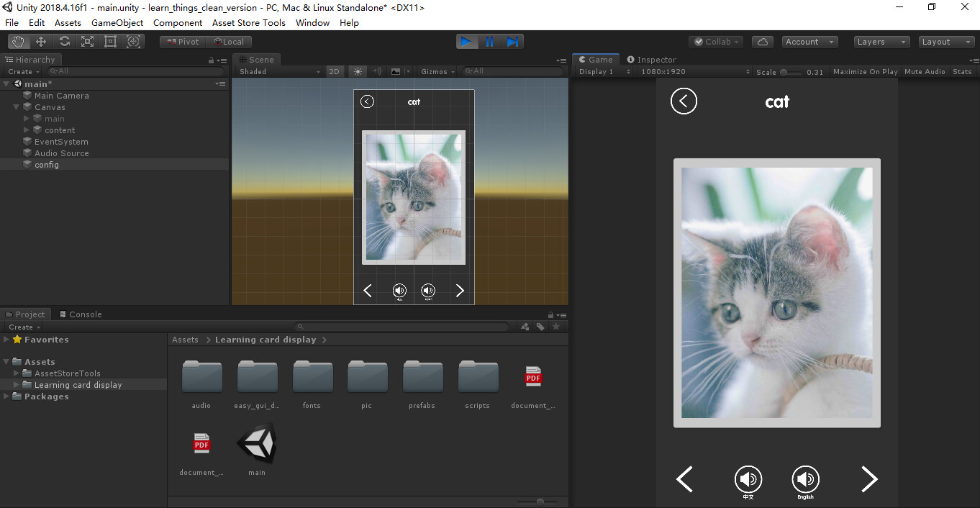Toggle Maximize On Play
The height and width of the screenshot is (508, 980).
pyautogui.click(x=865, y=71)
